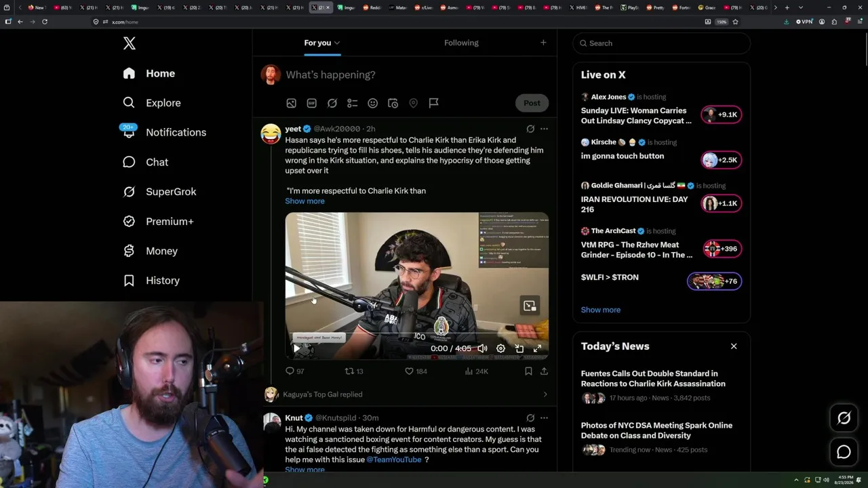The image size is (868, 488).
Task: Reply to yeet's post with 97 replies
Action: point(295,371)
